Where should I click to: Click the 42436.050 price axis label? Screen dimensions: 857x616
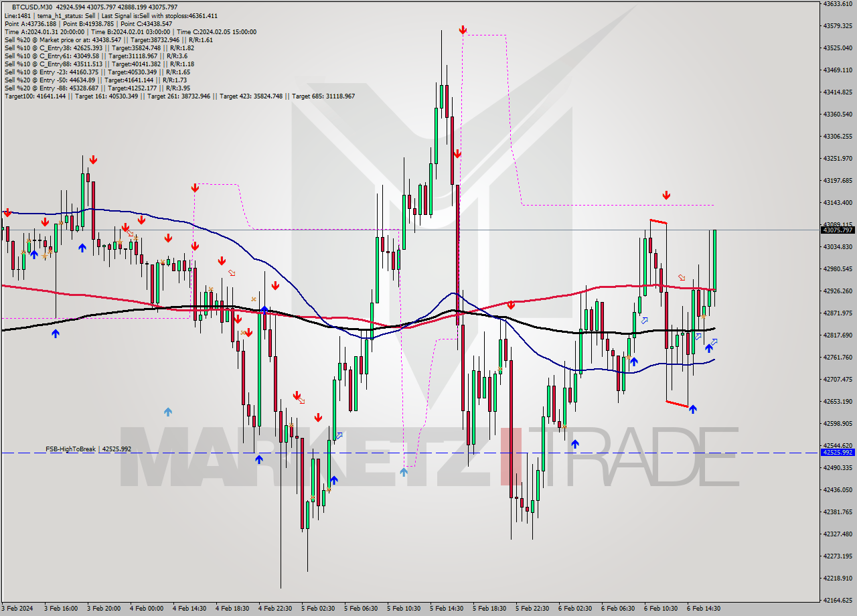point(838,489)
